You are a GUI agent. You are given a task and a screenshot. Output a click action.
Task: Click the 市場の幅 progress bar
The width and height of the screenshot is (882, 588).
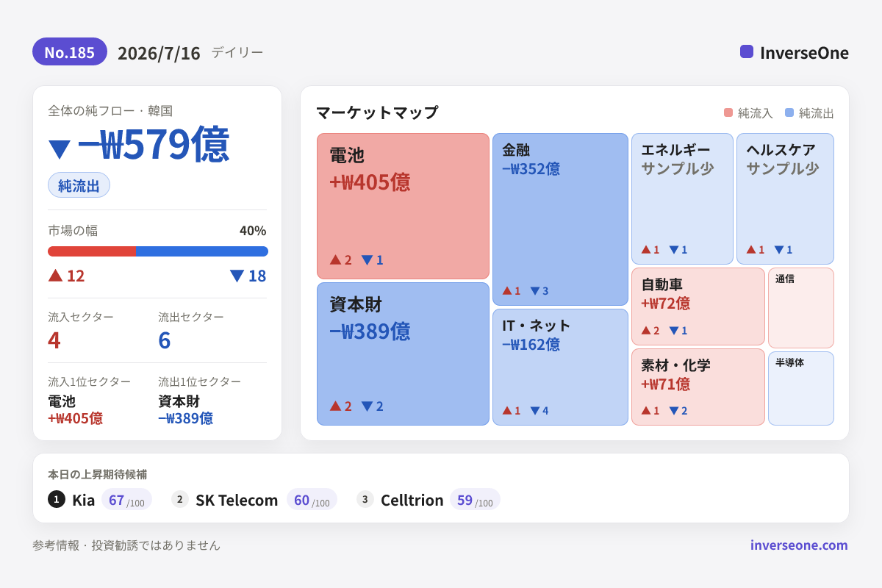[158, 251]
